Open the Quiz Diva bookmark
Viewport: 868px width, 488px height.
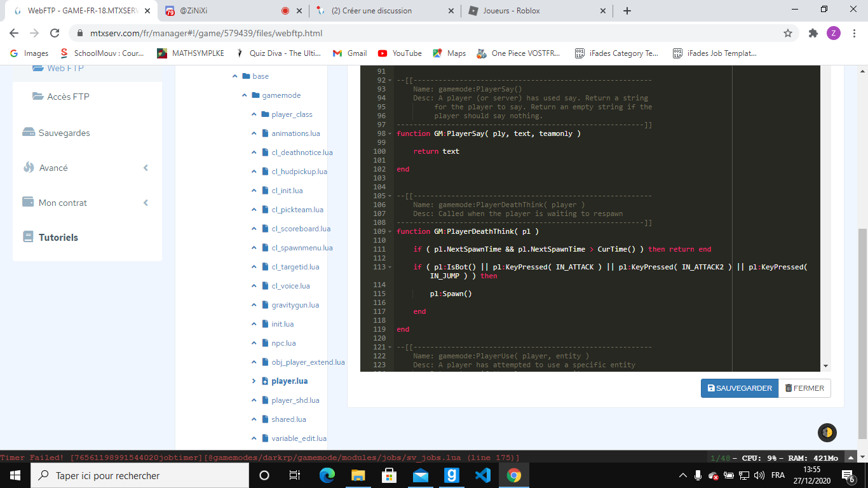pyautogui.click(x=278, y=53)
